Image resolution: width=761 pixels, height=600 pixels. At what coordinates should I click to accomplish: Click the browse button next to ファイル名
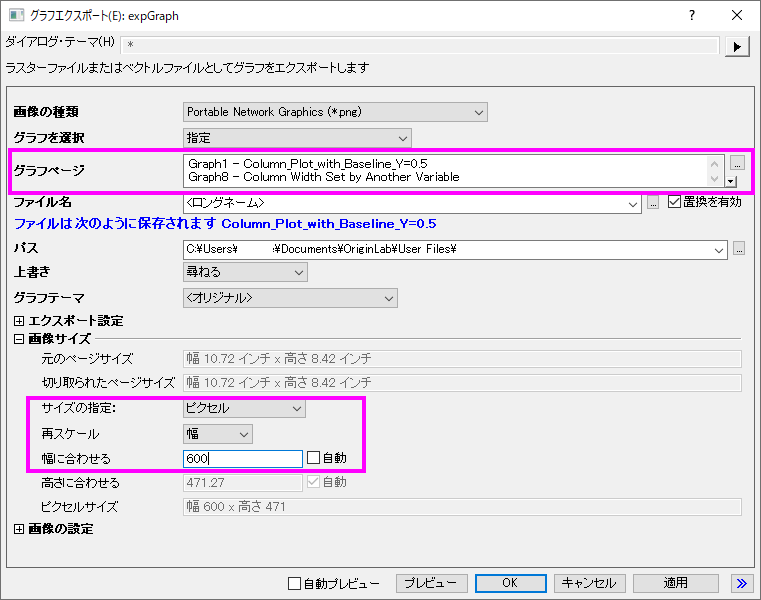(x=653, y=202)
